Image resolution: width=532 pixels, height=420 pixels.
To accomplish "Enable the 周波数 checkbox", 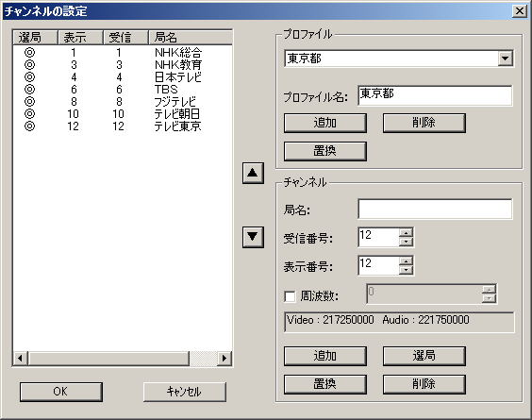I will [x=290, y=296].
